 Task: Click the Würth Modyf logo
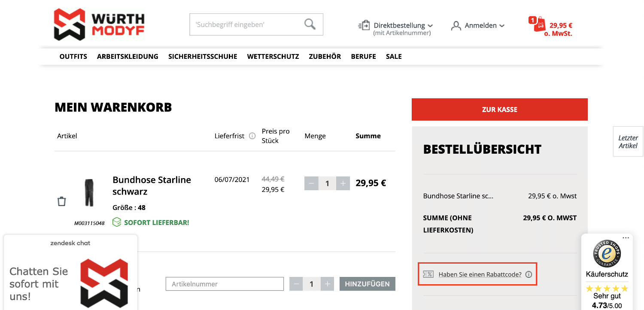pos(99,25)
